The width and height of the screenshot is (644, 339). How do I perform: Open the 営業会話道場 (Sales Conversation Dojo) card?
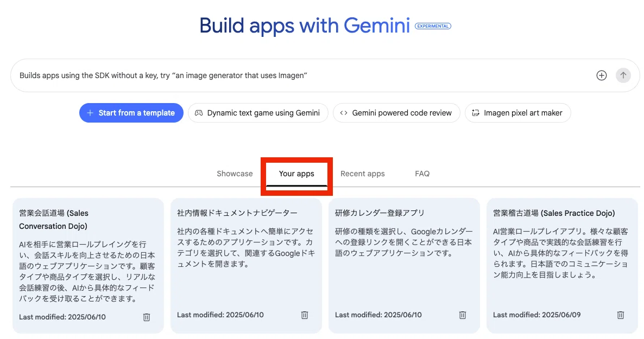(89, 266)
